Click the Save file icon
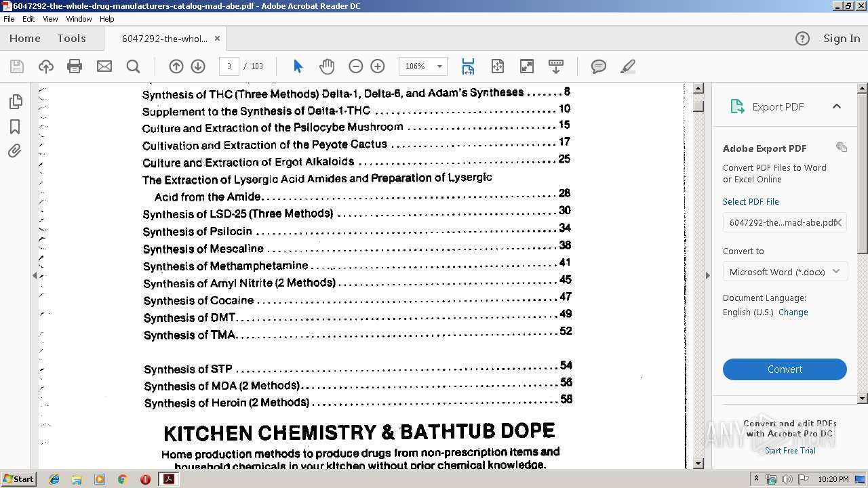Image resolution: width=868 pixels, height=488 pixels. (17, 66)
